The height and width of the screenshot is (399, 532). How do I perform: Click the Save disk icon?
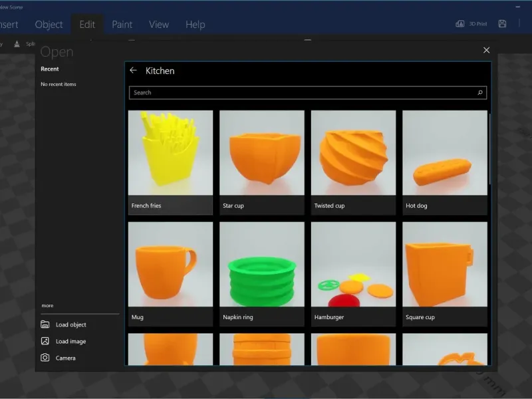502,24
